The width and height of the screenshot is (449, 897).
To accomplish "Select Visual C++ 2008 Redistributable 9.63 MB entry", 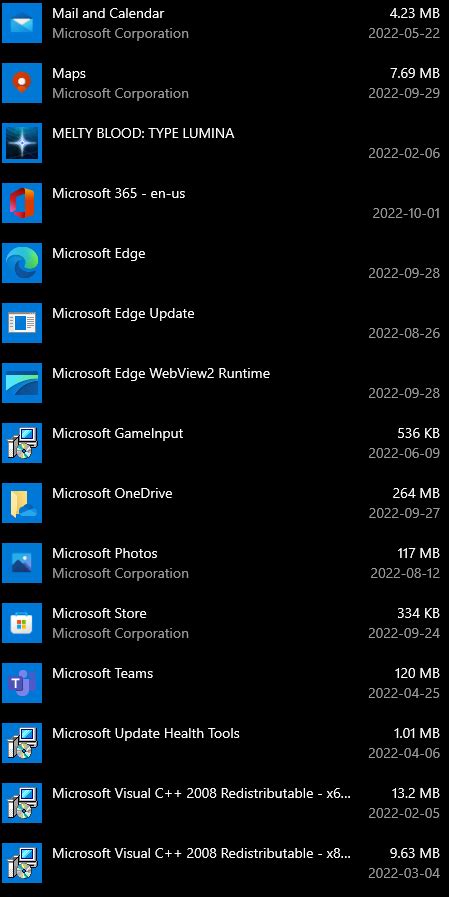I will (224, 863).
